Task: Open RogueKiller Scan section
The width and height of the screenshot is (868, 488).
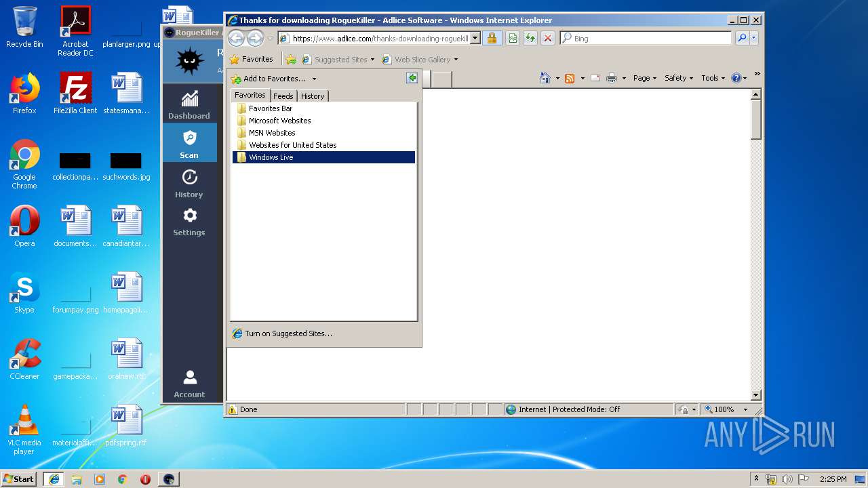Action: tap(189, 144)
